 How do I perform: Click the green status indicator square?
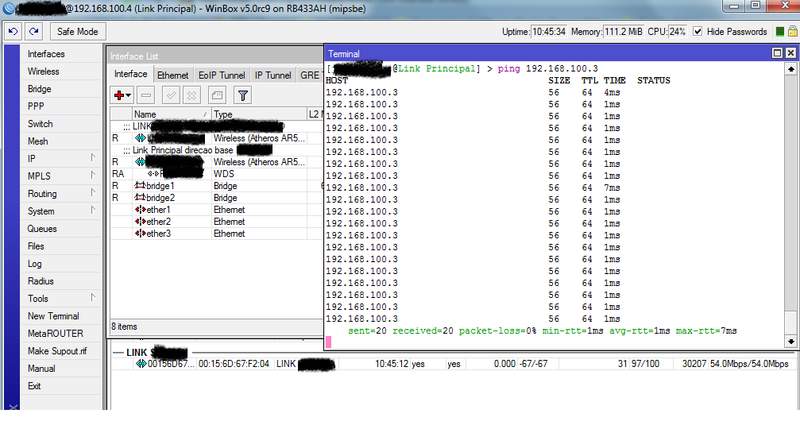[780, 32]
